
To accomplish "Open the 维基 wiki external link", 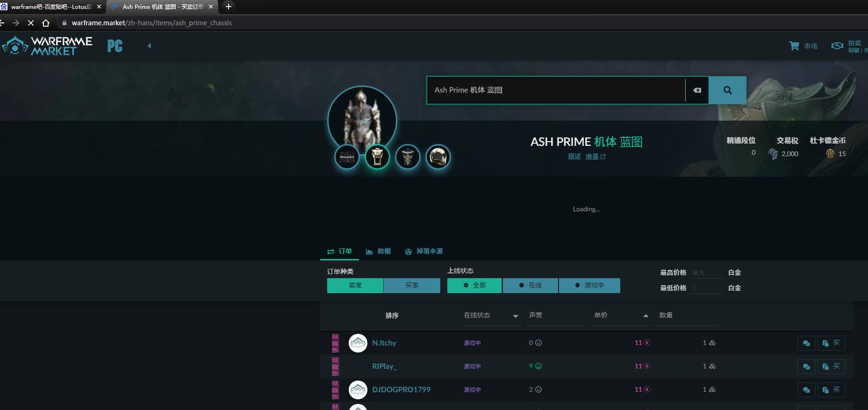I will [x=595, y=157].
